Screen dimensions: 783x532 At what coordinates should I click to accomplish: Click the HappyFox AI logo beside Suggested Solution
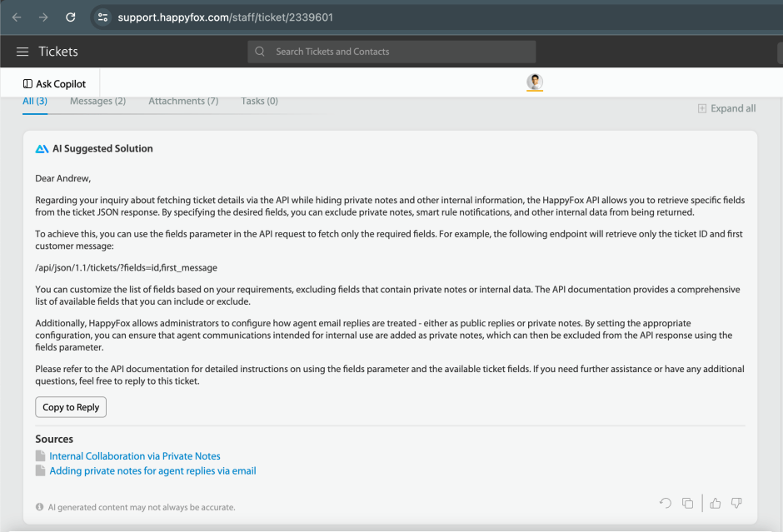click(42, 148)
